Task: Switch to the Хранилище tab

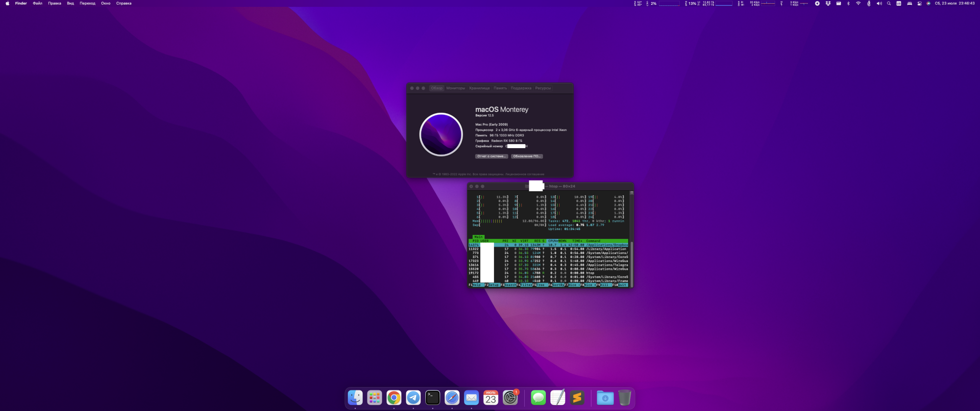Action: [x=479, y=88]
